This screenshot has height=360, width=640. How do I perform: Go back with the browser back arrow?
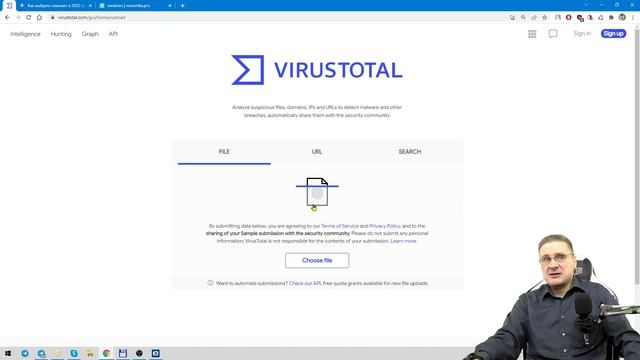point(7,18)
